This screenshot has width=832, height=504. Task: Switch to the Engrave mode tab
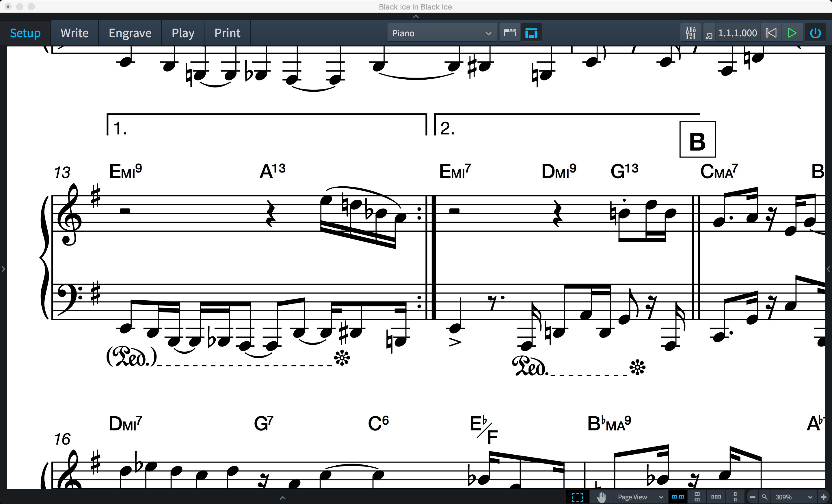(x=130, y=33)
